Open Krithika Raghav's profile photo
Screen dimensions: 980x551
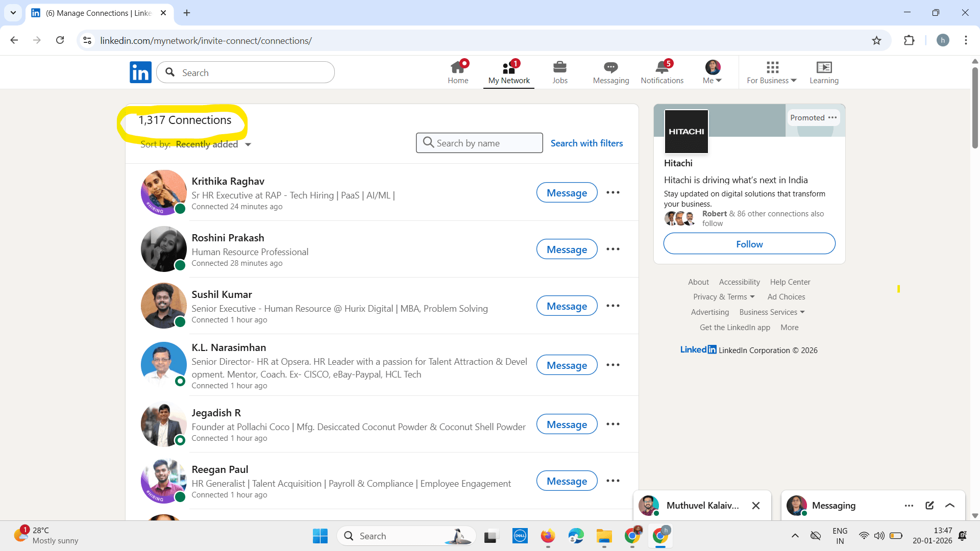pos(163,192)
